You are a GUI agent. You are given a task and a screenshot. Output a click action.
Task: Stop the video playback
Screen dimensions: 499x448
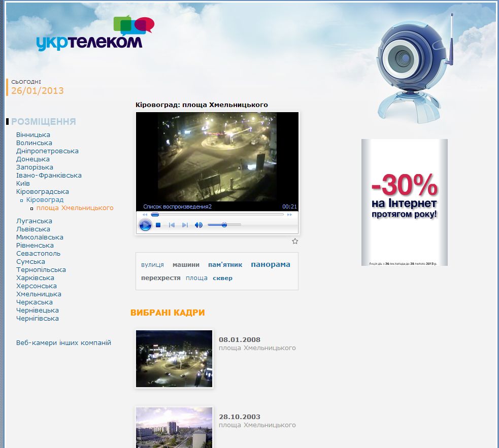(x=158, y=225)
